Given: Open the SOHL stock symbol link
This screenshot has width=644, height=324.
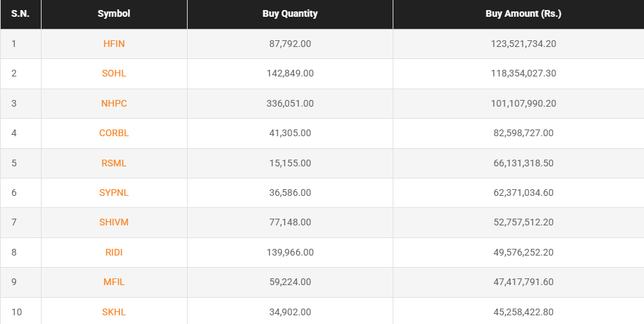Looking at the screenshot, I should tap(114, 73).
